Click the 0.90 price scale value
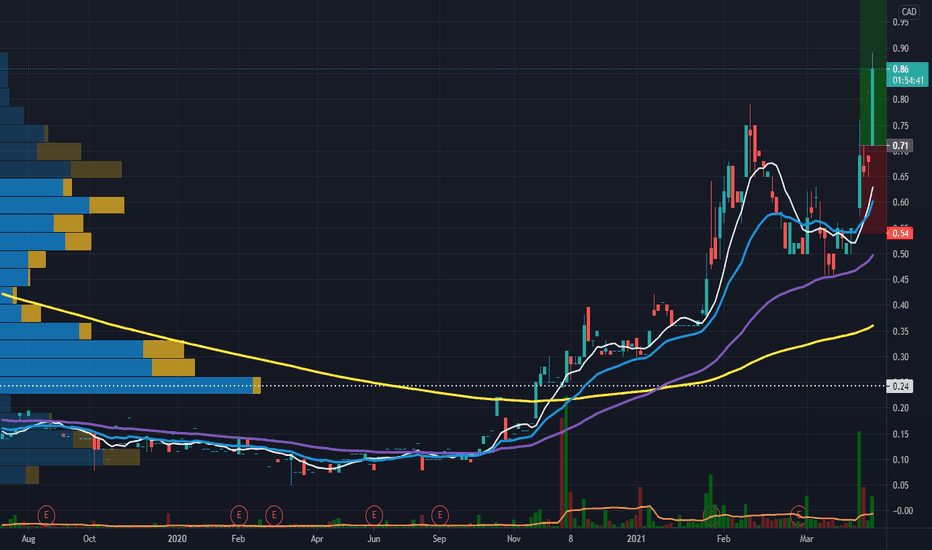This screenshot has height=550, width=932. [x=900, y=48]
